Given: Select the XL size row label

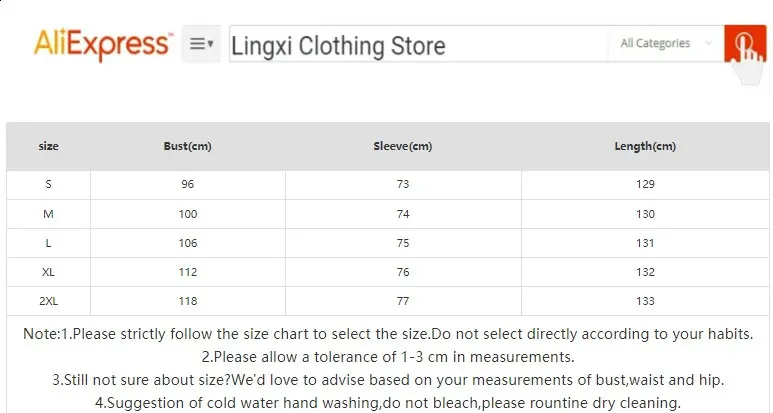Looking at the screenshot, I should (48, 272).
